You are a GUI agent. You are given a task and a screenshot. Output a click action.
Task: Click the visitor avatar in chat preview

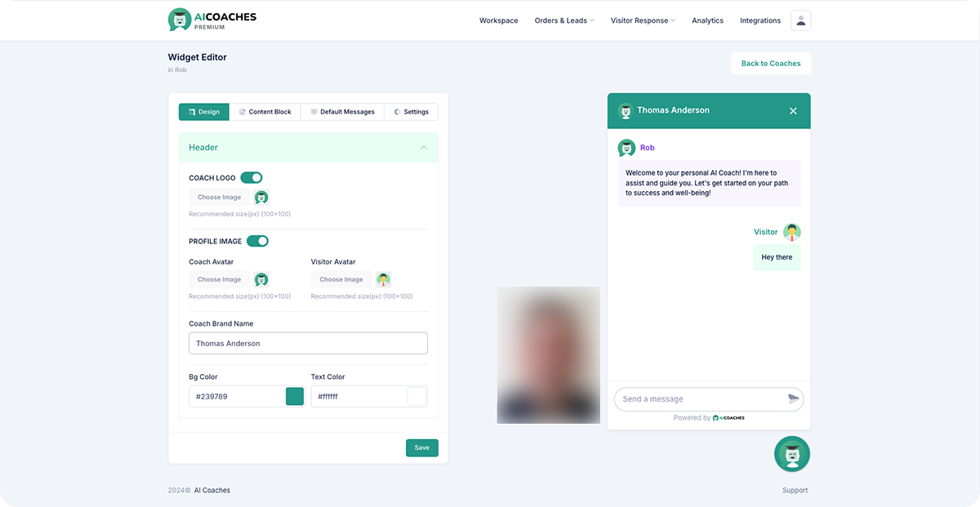(791, 232)
